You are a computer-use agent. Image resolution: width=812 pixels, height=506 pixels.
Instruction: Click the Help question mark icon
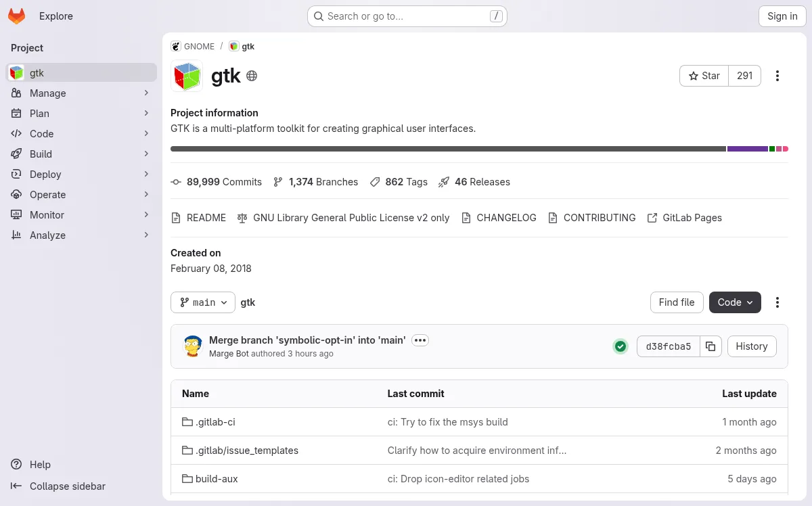[16, 465]
